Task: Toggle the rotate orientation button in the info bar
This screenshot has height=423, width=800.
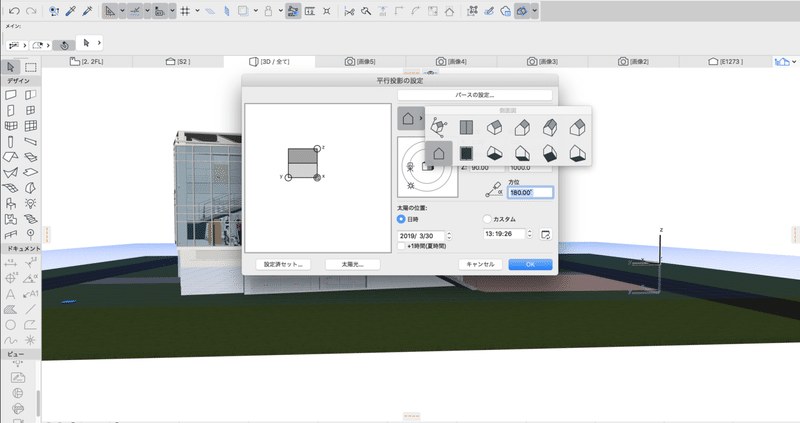Action: click(x=64, y=45)
